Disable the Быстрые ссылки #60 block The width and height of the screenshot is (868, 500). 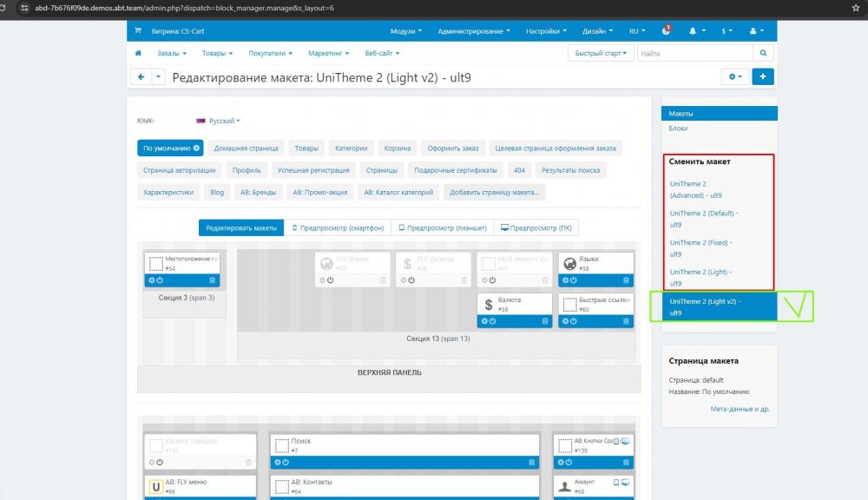(x=574, y=321)
